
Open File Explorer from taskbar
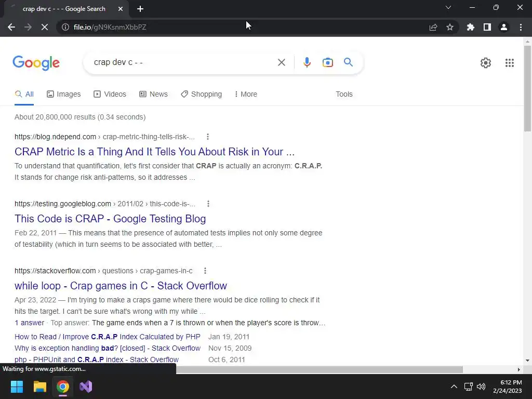point(39,387)
